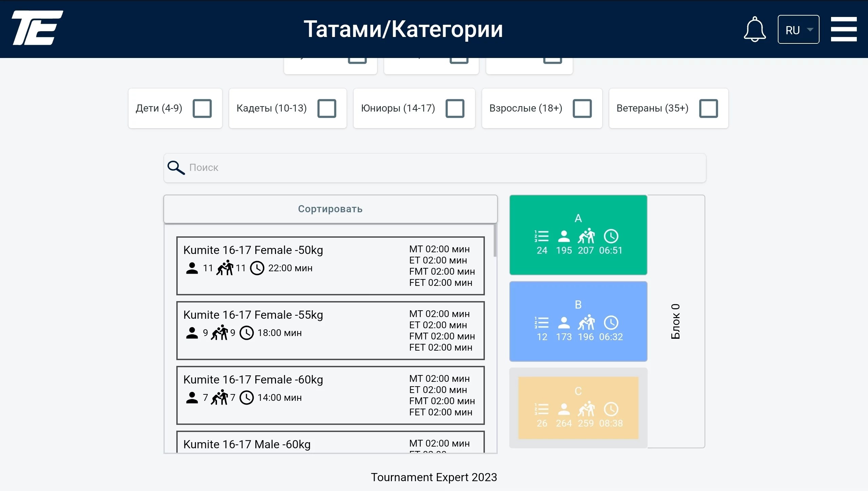This screenshot has width=868, height=491.
Task: Click the clock icon in tatami C card
Action: coord(611,409)
